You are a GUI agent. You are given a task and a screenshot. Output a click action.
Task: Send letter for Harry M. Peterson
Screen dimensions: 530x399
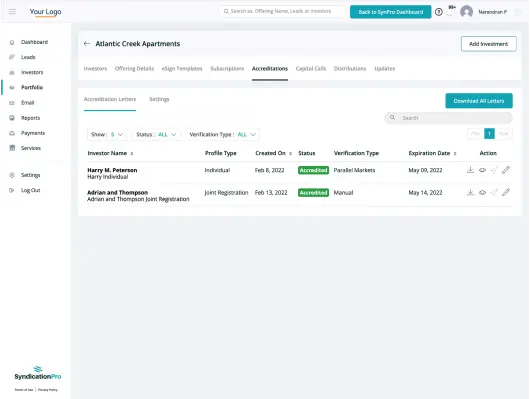pos(494,170)
